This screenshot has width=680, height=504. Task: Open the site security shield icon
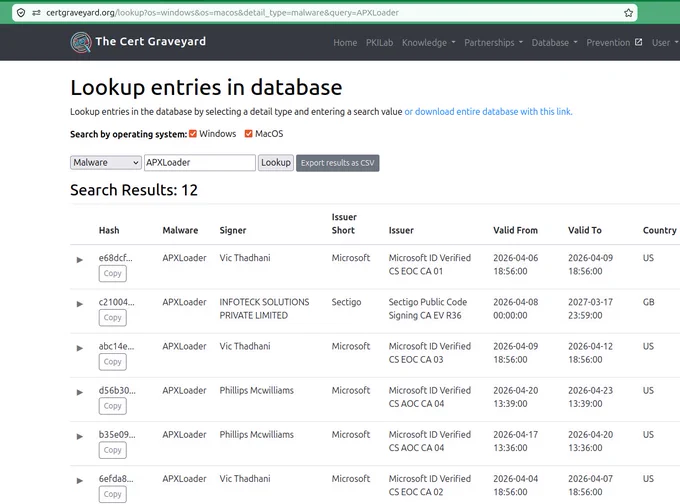click(x=21, y=13)
